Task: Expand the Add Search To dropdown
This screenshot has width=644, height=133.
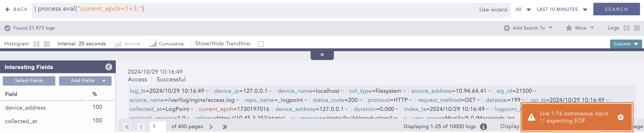Action: [x=550, y=28]
